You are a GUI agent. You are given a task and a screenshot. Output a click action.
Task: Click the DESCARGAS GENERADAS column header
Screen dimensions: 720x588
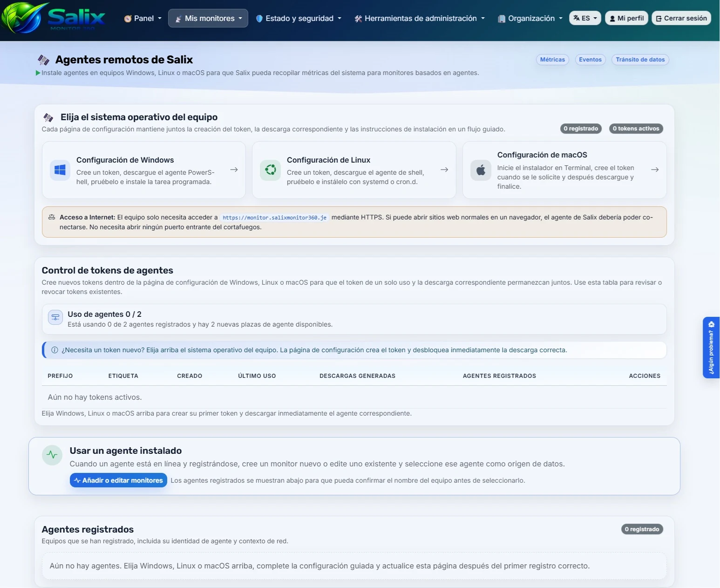point(357,376)
